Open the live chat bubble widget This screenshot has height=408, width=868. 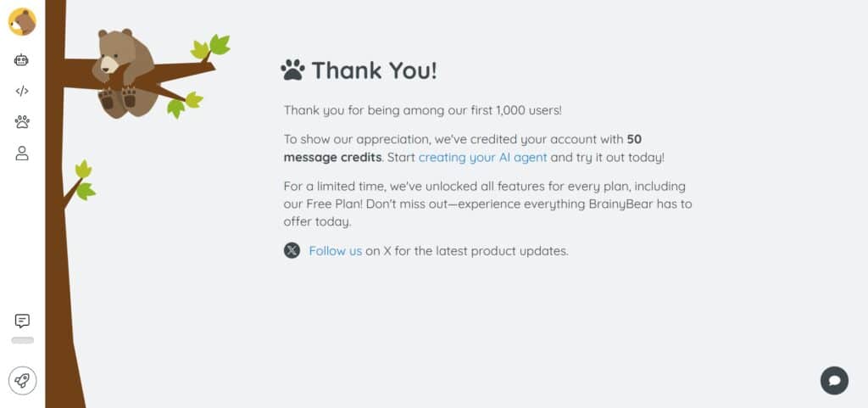(x=834, y=380)
